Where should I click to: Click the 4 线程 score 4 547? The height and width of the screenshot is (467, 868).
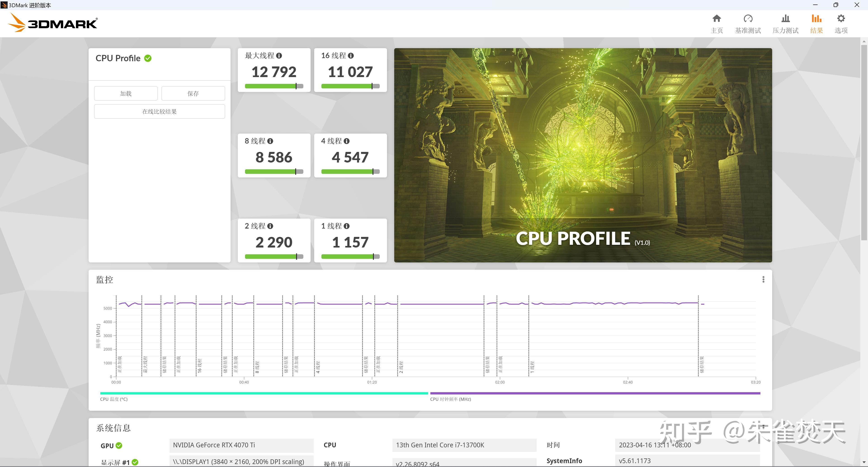pyautogui.click(x=350, y=158)
